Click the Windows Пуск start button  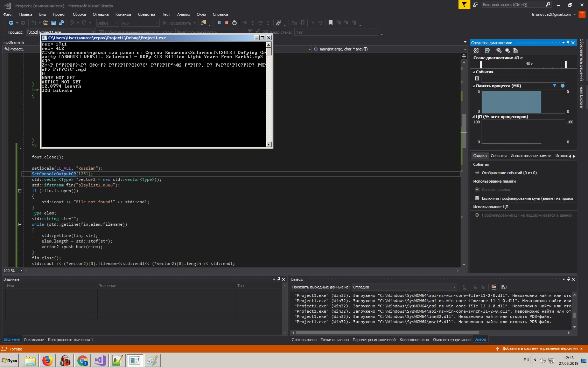(x=10, y=360)
